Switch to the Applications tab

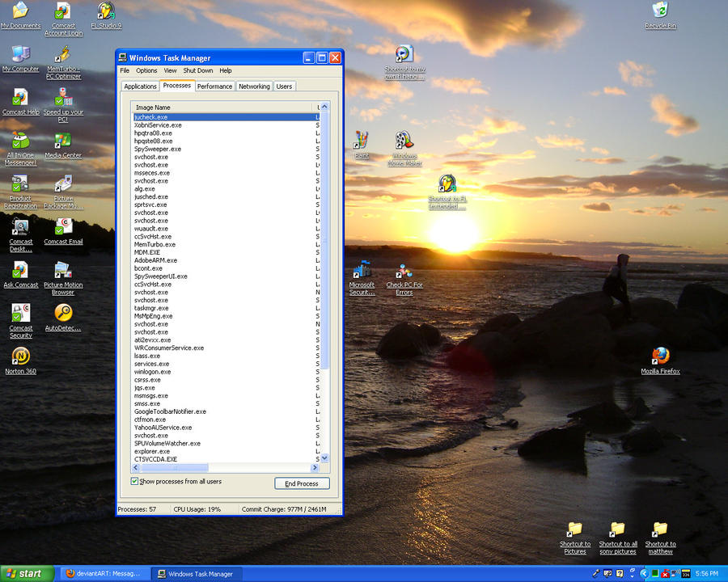pos(140,86)
